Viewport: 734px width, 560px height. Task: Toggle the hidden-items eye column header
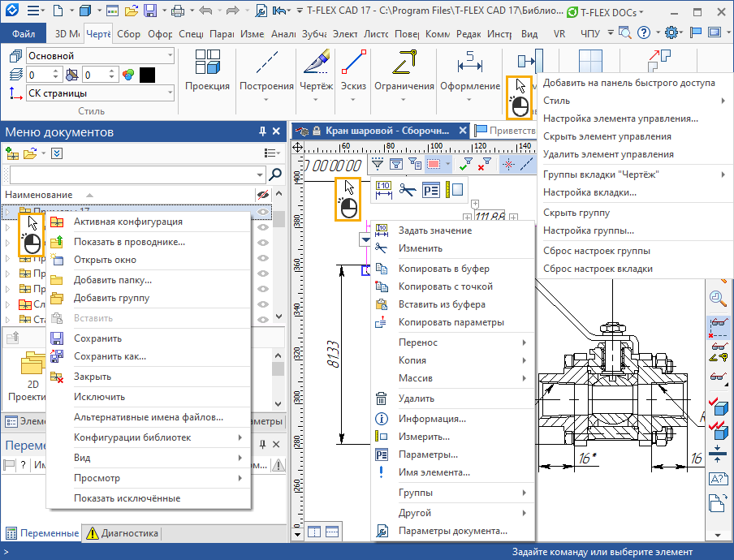[x=262, y=195]
